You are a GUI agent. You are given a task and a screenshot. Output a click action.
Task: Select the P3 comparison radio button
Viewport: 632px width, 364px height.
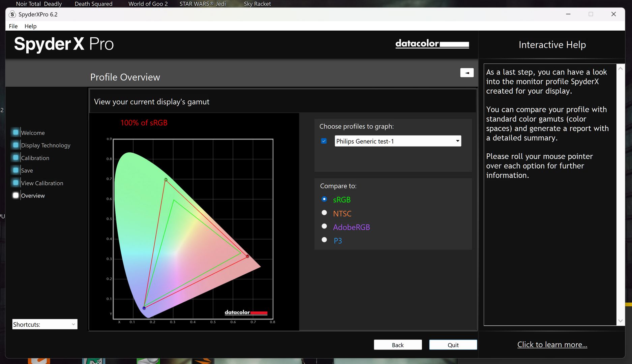tap(324, 240)
